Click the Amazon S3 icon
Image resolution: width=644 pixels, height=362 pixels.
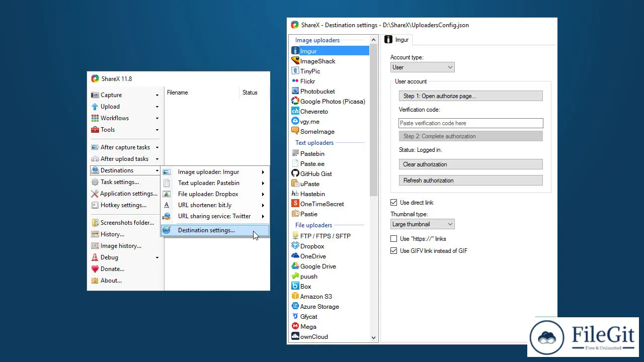click(x=295, y=296)
